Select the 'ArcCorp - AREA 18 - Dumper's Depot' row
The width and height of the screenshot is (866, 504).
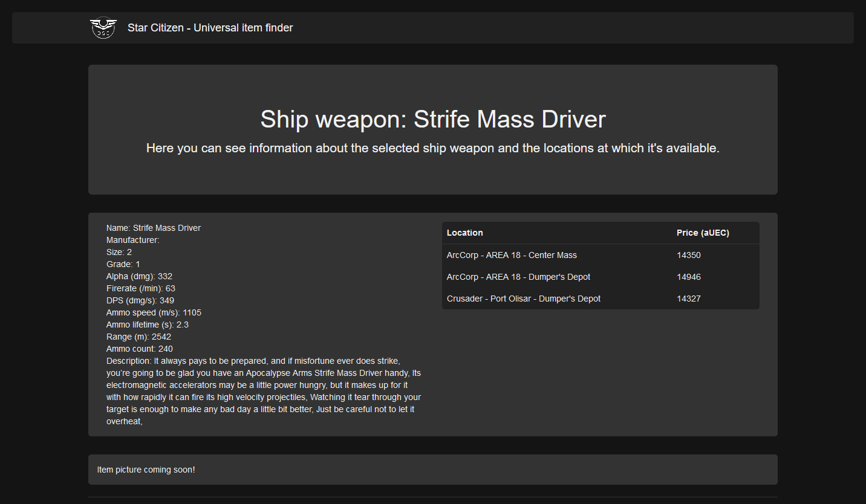tap(518, 277)
